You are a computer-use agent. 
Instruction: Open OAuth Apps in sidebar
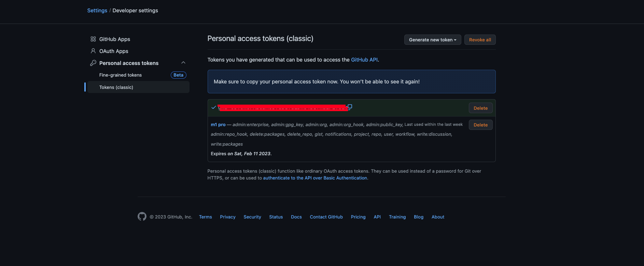coord(114,51)
